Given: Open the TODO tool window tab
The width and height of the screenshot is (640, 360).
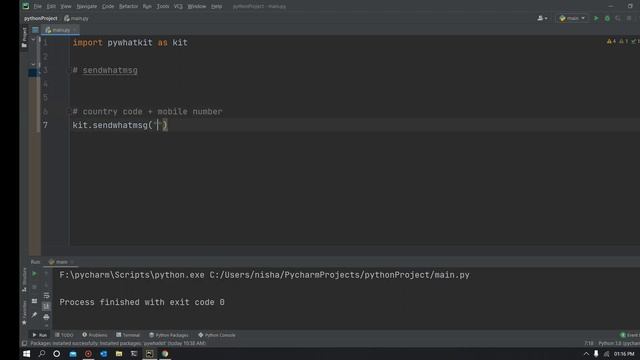Looking at the screenshot, I should (64, 335).
